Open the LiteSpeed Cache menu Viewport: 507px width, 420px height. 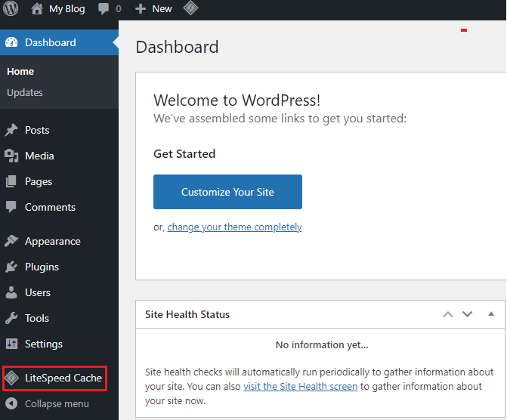(63, 378)
